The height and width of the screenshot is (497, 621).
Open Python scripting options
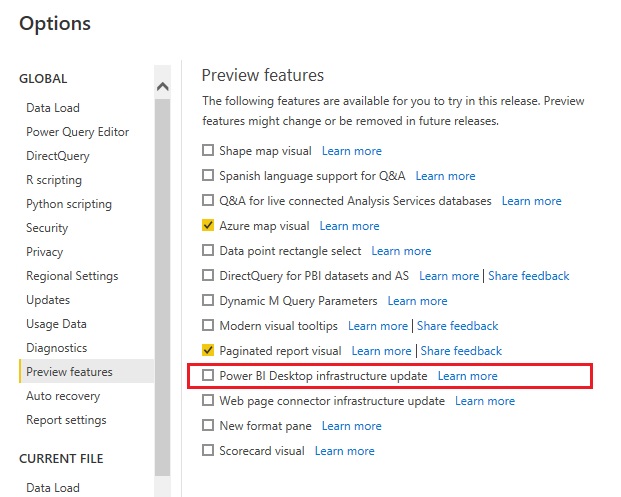tap(69, 204)
